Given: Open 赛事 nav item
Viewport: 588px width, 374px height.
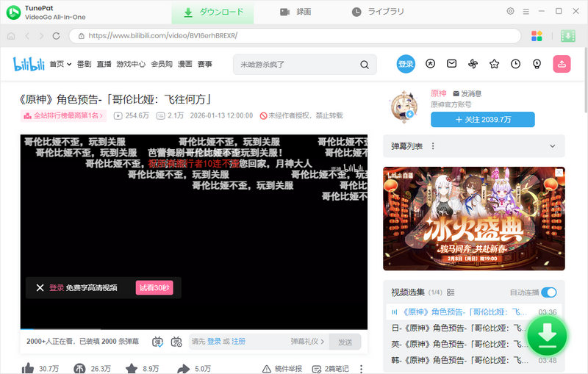Looking at the screenshot, I should pos(205,64).
